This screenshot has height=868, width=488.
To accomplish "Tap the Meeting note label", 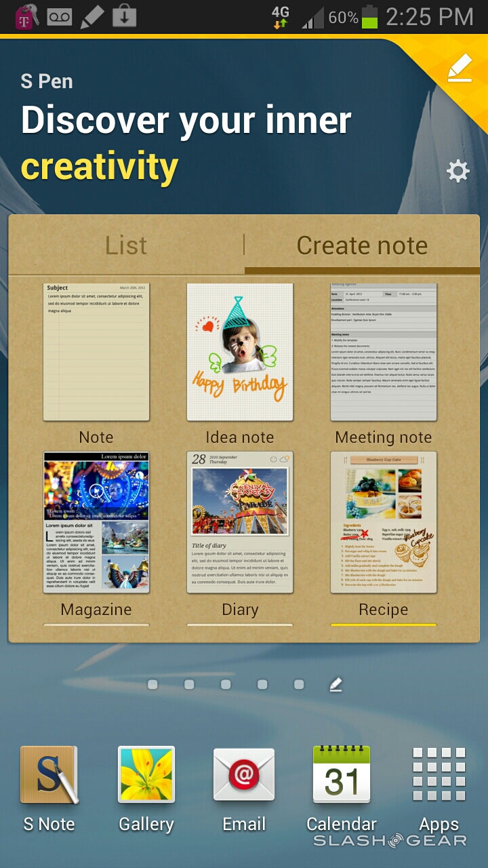I will click(384, 437).
